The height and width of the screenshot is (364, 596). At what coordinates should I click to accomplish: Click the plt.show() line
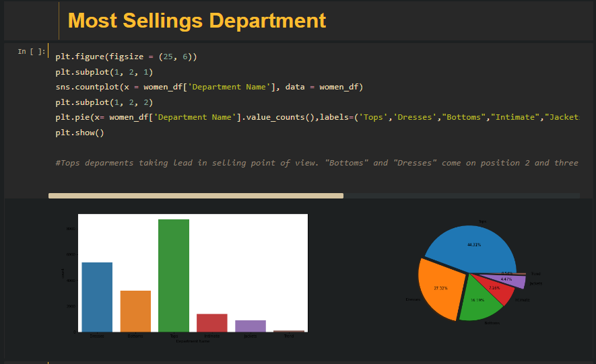click(80, 133)
